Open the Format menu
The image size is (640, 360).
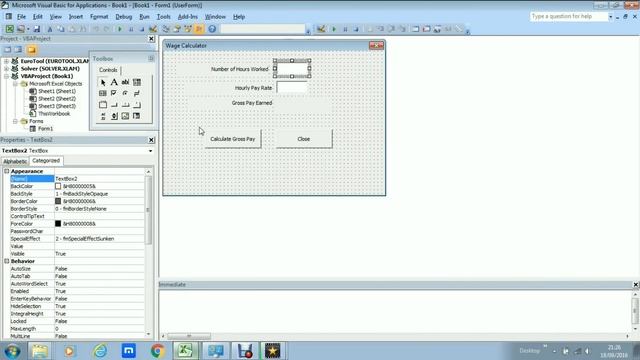pos(99,17)
